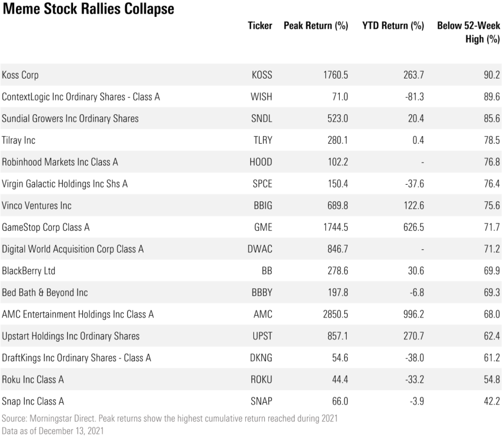The height and width of the screenshot is (439, 504).
Task: Click the Meme Stock Rallies Collapse title
Action: pyautogui.click(x=88, y=8)
